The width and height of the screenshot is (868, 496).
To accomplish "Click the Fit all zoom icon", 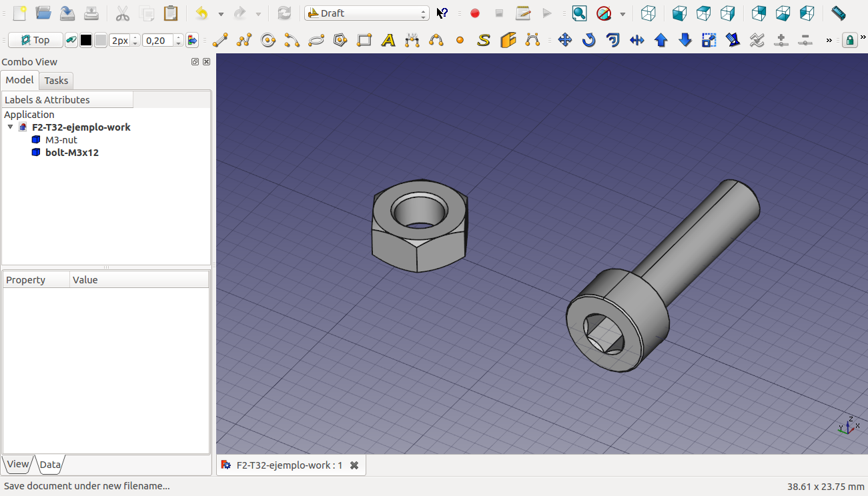I will tap(579, 13).
